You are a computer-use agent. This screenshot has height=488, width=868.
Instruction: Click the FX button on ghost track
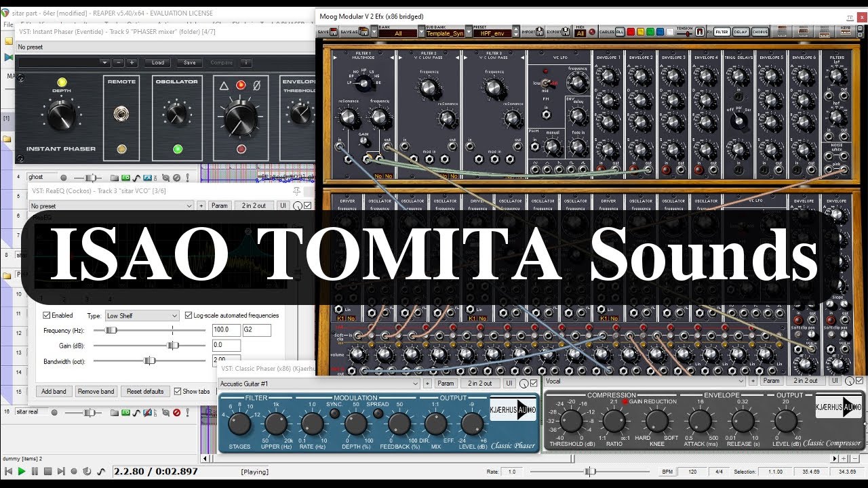coord(147,178)
